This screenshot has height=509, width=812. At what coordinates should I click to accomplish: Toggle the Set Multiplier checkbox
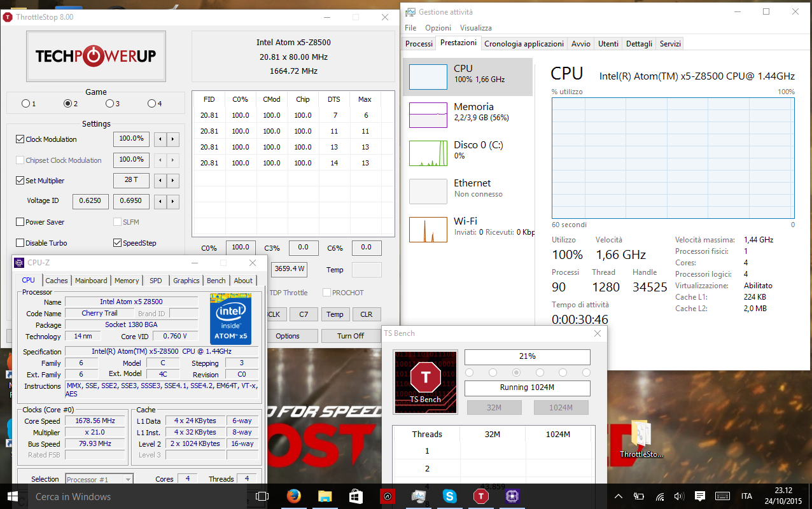click(20, 181)
